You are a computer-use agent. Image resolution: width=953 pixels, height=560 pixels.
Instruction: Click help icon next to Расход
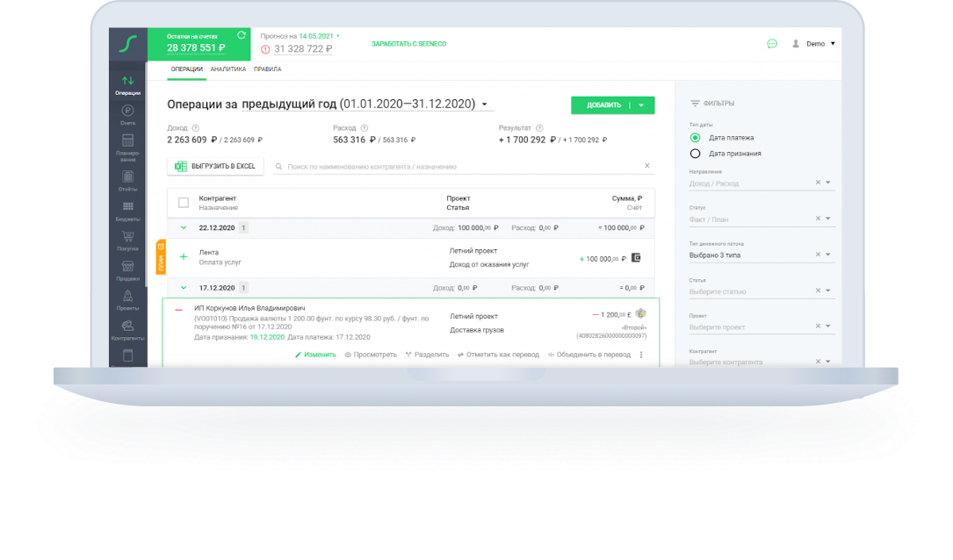click(x=365, y=128)
